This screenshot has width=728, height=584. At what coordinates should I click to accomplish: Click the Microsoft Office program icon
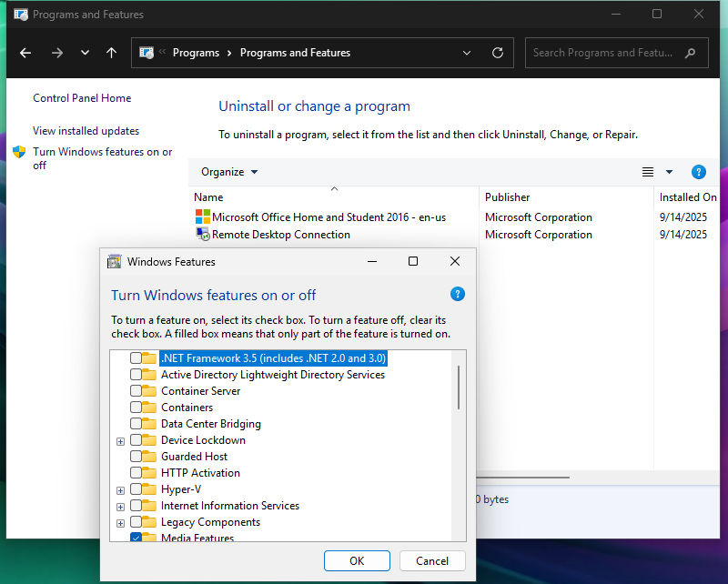202,216
